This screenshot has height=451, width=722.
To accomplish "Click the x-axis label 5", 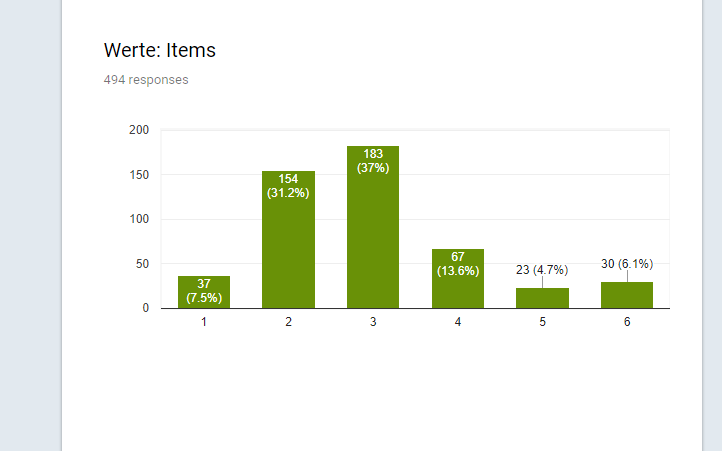I will click(x=542, y=322).
